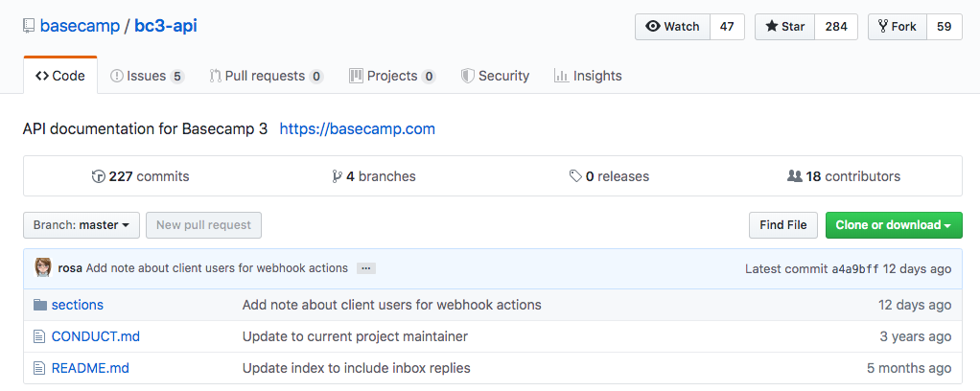Select the Code tab

tap(60, 77)
